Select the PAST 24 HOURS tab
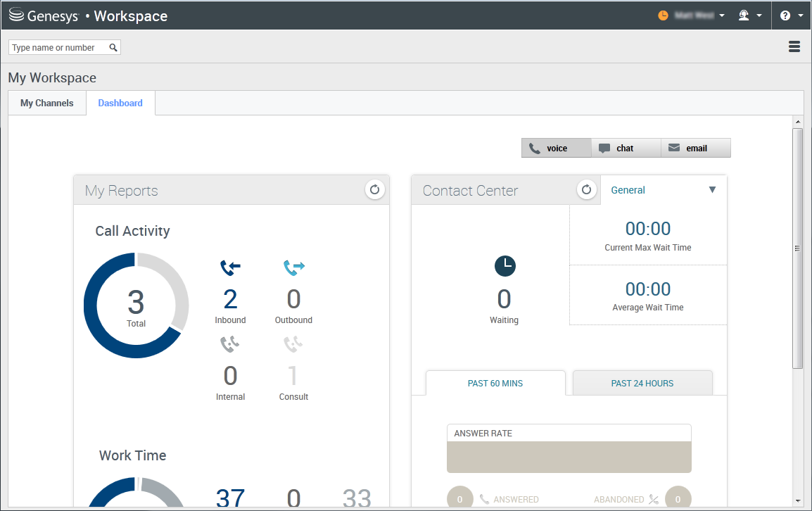The width and height of the screenshot is (812, 511). point(642,384)
